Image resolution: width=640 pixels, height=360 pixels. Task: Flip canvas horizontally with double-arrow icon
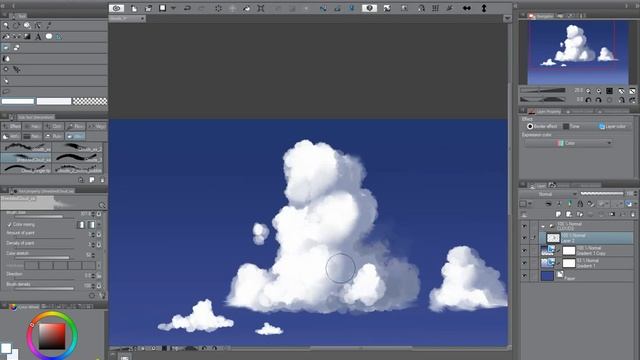click(467, 8)
